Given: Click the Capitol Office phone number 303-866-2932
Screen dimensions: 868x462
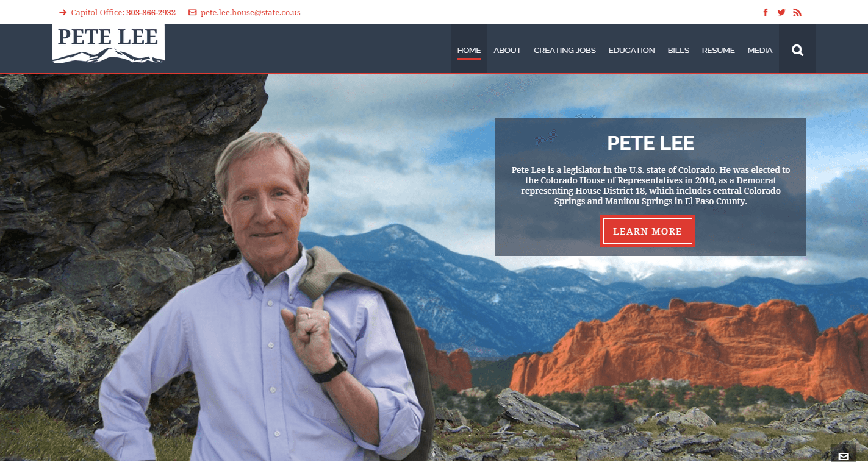Looking at the screenshot, I should 151,12.
